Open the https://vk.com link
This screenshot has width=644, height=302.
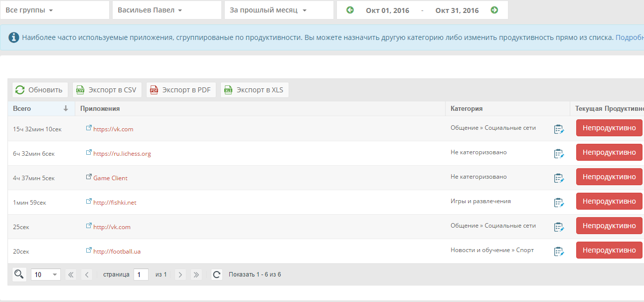113,129
